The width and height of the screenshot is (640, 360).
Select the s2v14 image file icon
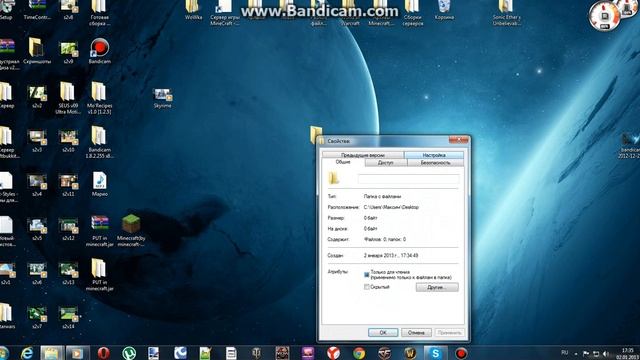point(68,317)
